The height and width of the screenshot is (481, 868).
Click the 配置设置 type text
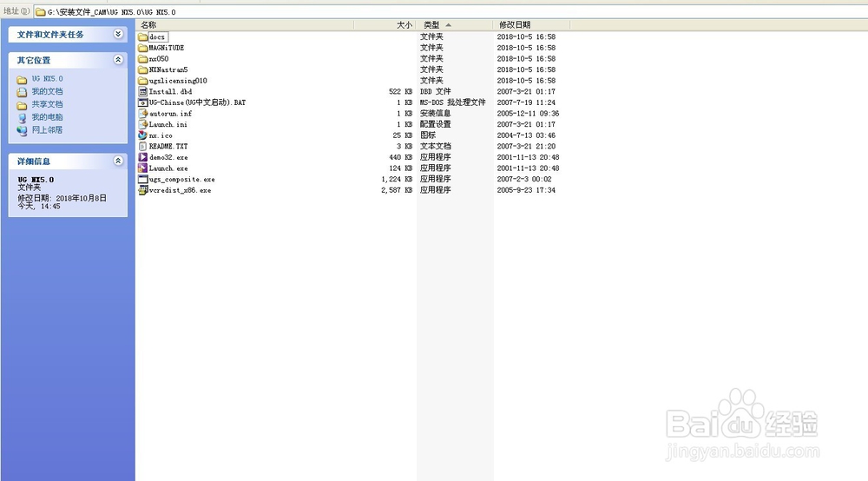435,124
